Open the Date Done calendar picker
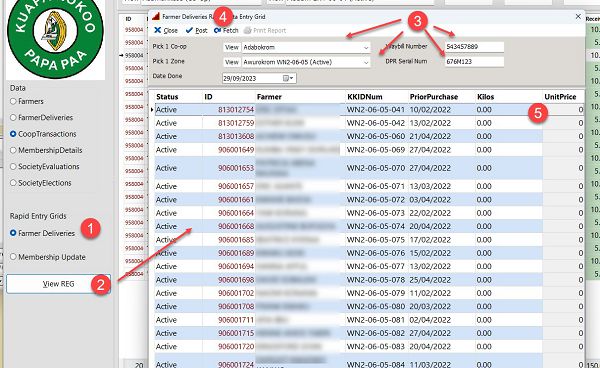Viewport: 600px width, 368px height. [x=288, y=78]
